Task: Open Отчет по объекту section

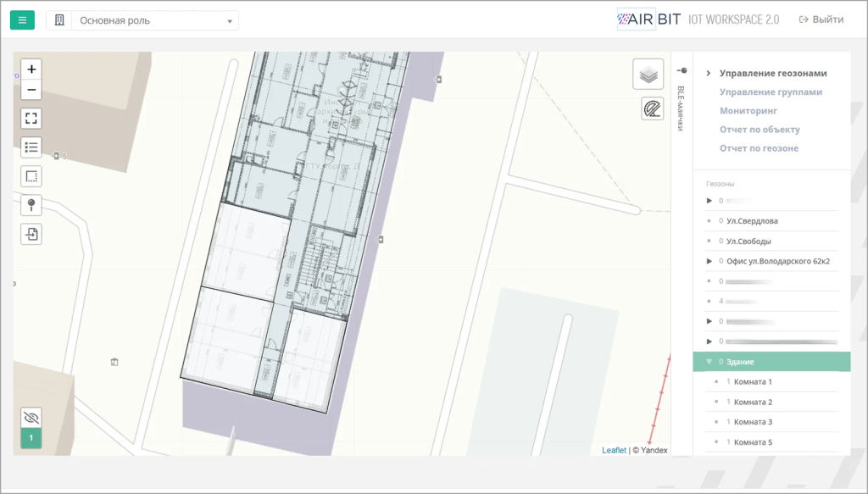Action: [759, 130]
